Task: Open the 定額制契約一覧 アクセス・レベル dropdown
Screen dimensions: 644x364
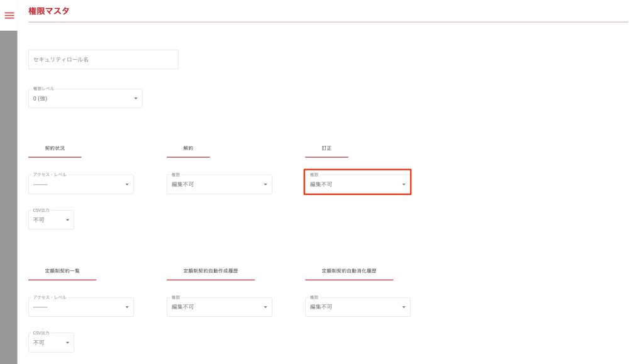Action: tap(80, 307)
